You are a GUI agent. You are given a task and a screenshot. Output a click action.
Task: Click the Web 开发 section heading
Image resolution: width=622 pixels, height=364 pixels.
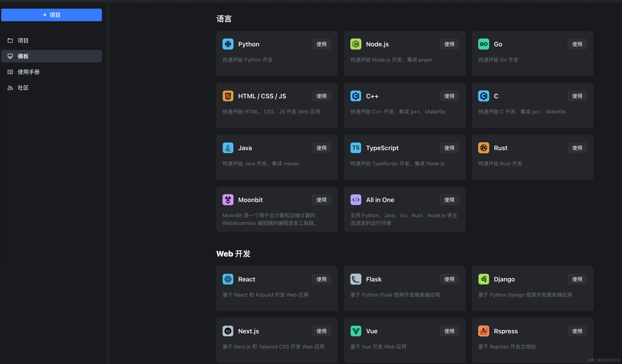click(233, 254)
